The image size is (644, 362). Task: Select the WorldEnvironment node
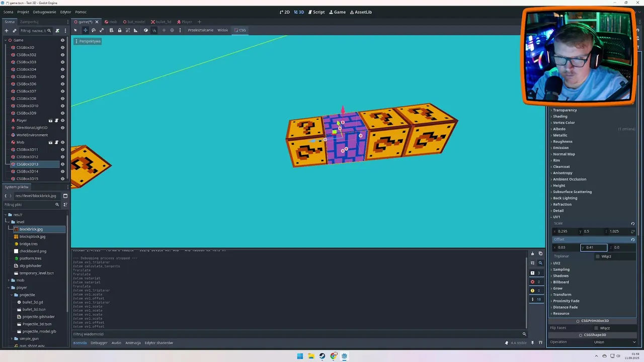click(x=32, y=135)
